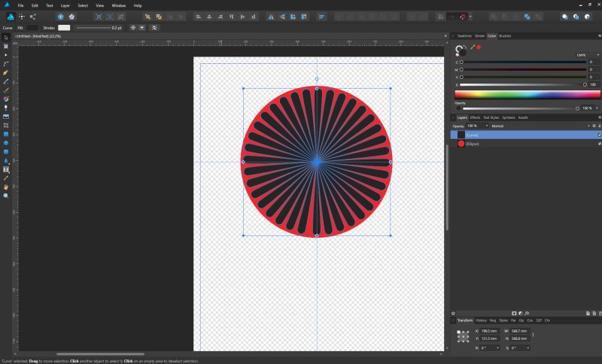Switch to the Stroke tab
Viewport: 602px width, 364px height.
click(479, 36)
